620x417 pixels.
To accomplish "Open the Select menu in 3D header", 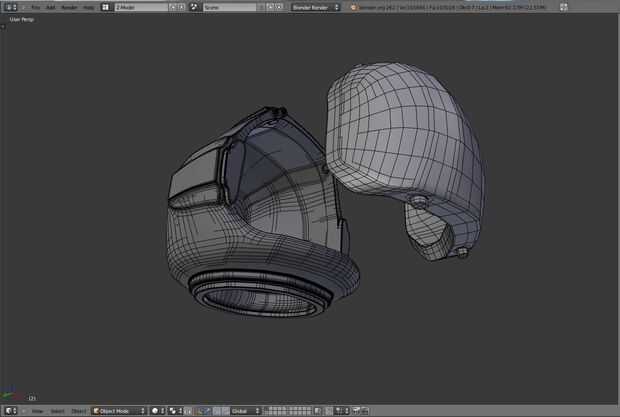I will point(57,410).
